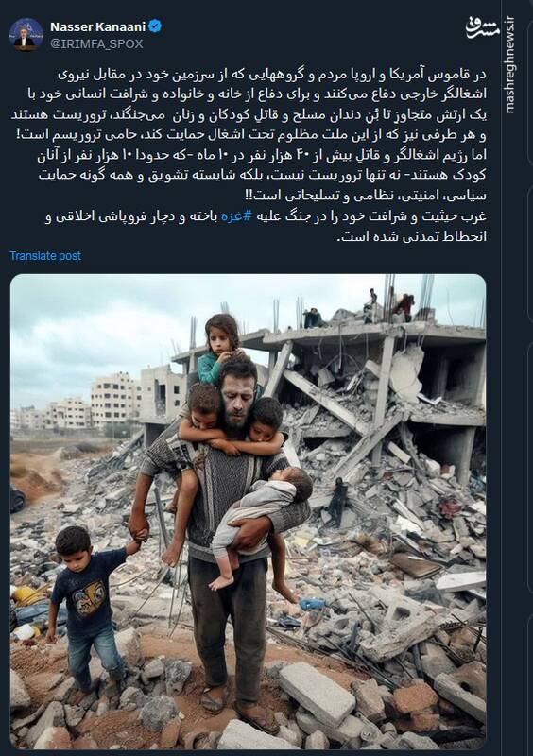Open the @IRIMFA_SPOX handle link
Screen dimensions: 533x756
[x=96, y=43]
